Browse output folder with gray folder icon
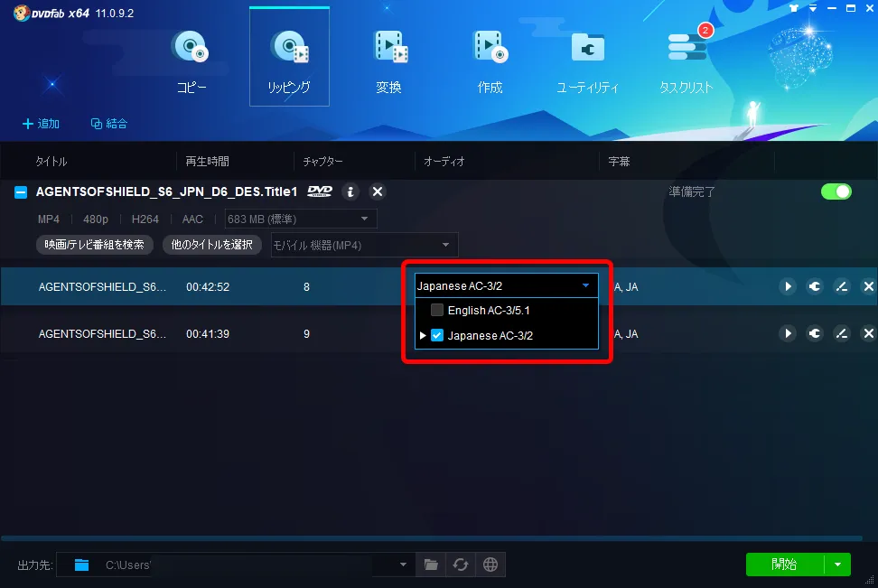Viewport: 878px width, 588px height. coord(431,565)
